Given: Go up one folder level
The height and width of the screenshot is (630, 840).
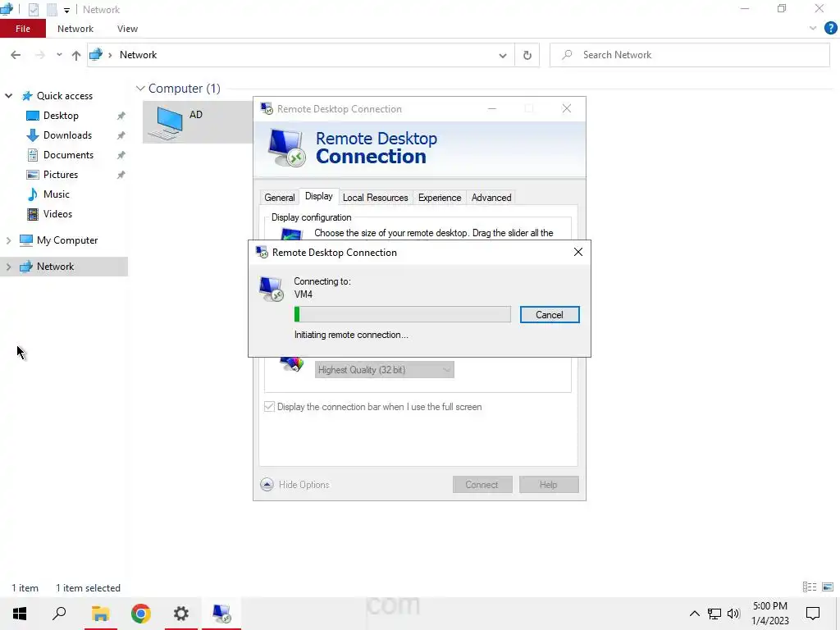Looking at the screenshot, I should pyautogui.click(x=76, y=55).
